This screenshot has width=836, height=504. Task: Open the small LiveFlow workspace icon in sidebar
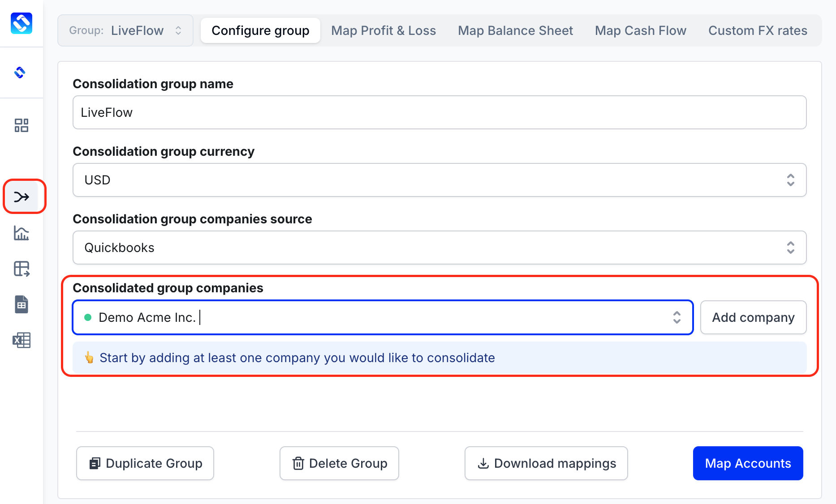(20, 73)
